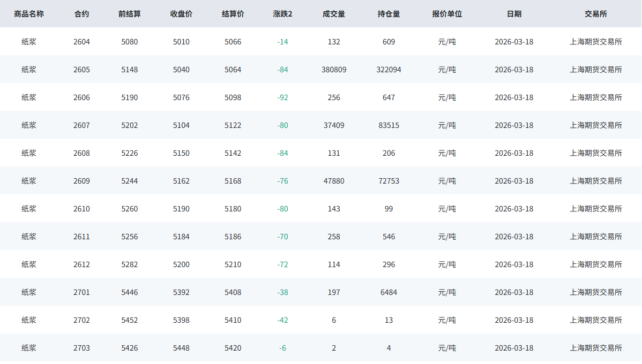Select the 前结算 column header
Viewport: 642px width, 364px height.
pyautogui.click(x=129, y=14)
